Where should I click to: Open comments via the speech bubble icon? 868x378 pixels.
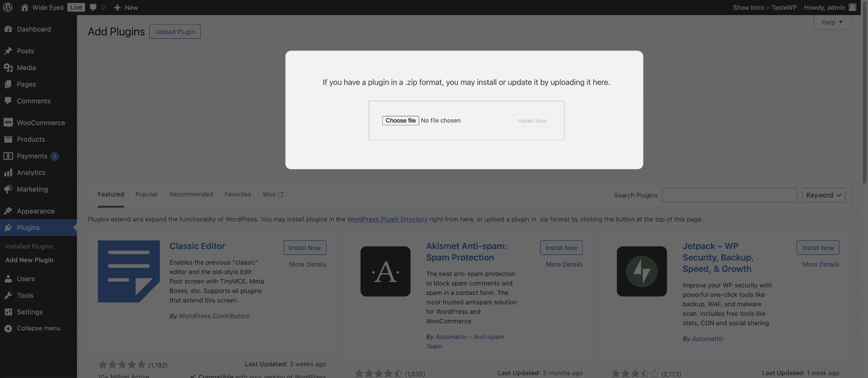(93, 7)
